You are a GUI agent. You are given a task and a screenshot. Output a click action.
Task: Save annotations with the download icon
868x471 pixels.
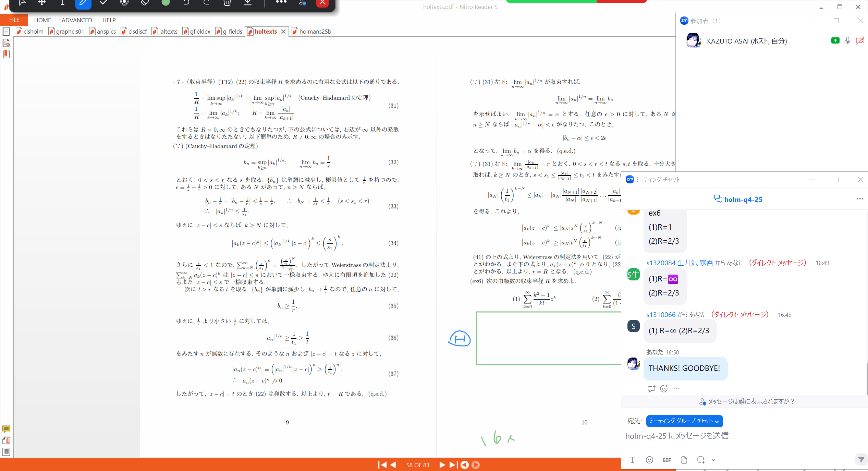click(x=248, y=3)
